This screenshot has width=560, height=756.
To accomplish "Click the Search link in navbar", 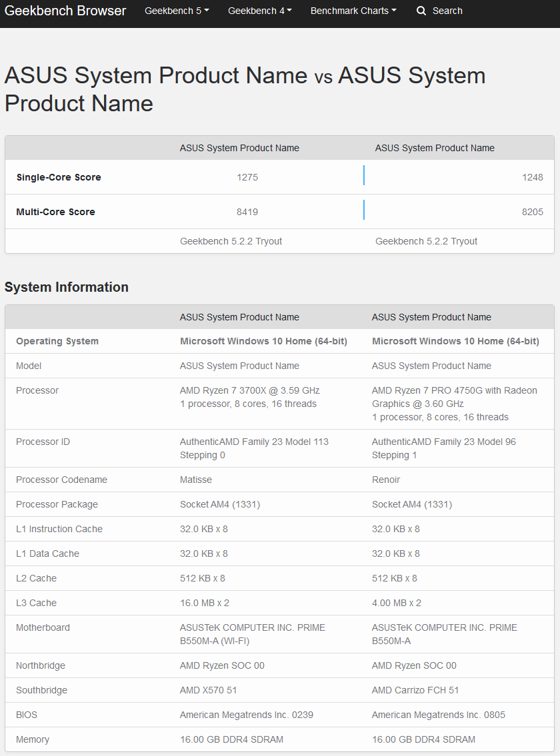I will (x=447, y=11).
